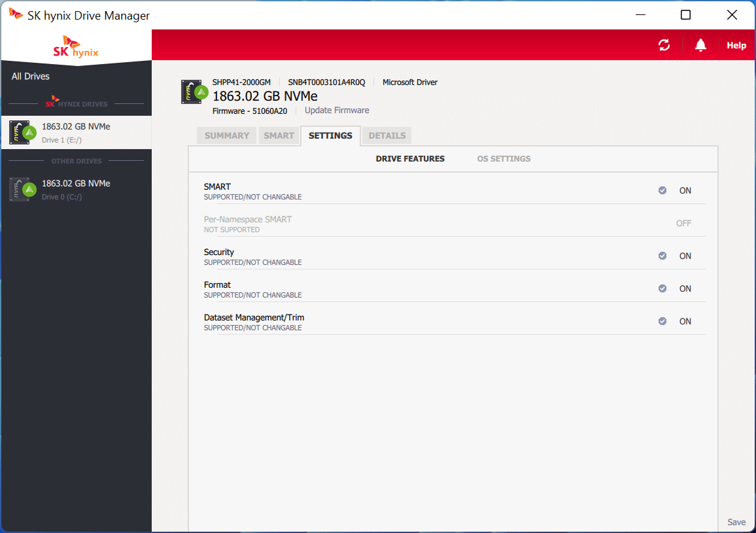Click the refresh icon in the red header
This screenshot has height=533, width=756.
click(664, 45)
